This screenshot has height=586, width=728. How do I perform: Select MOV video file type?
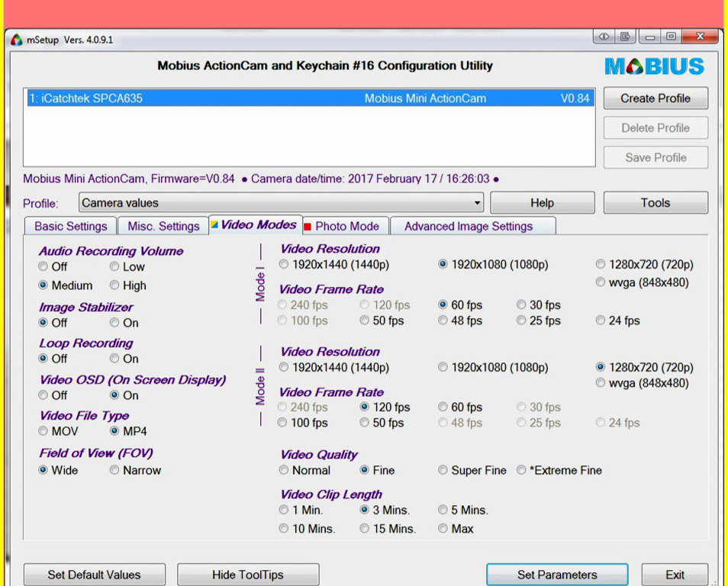(43, 431)
